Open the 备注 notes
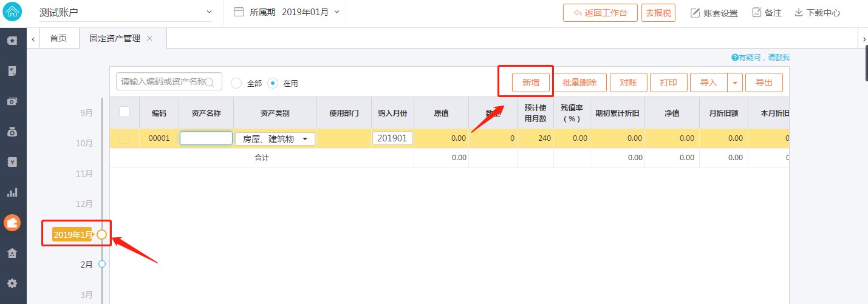The width and height of the screenshot is (868, 304). 767,13
